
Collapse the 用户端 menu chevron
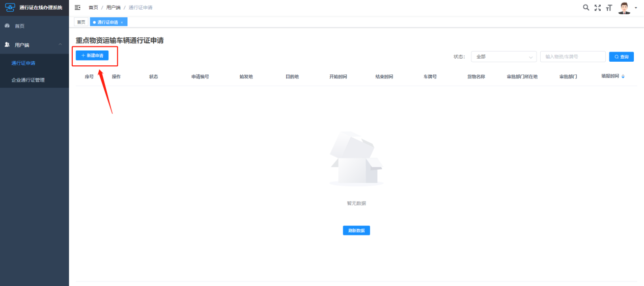point(60,45)
